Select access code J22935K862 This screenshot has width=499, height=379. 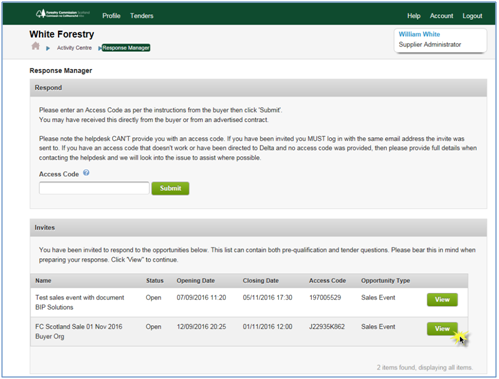[327, 327]
